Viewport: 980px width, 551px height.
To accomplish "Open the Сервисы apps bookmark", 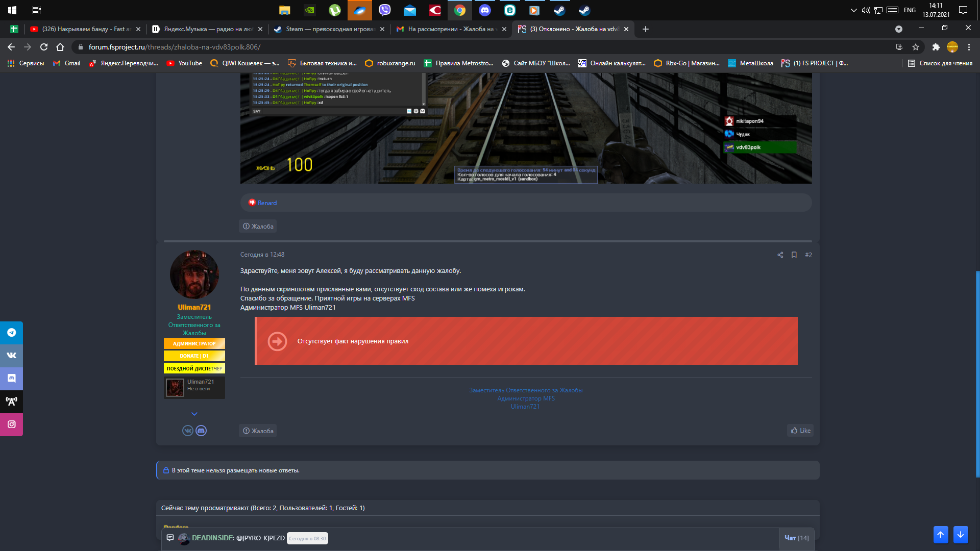I will 26,63.
